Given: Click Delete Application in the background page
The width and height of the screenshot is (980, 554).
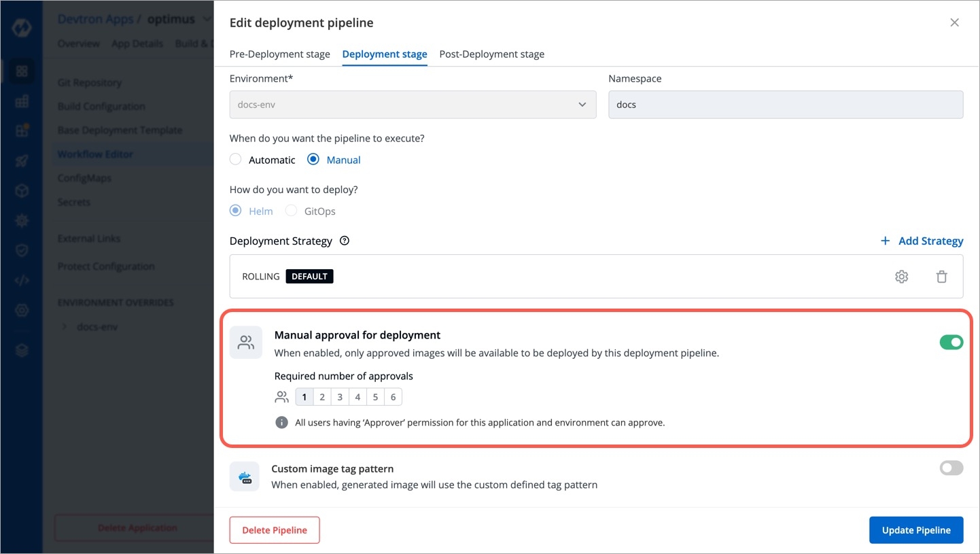Looking at the screenshot, I should click(x=137, y=528).
